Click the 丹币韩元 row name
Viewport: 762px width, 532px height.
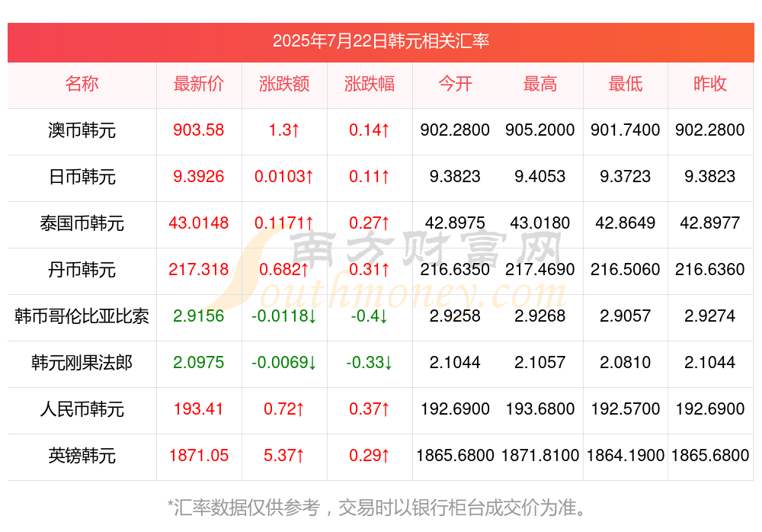[82, 269]
